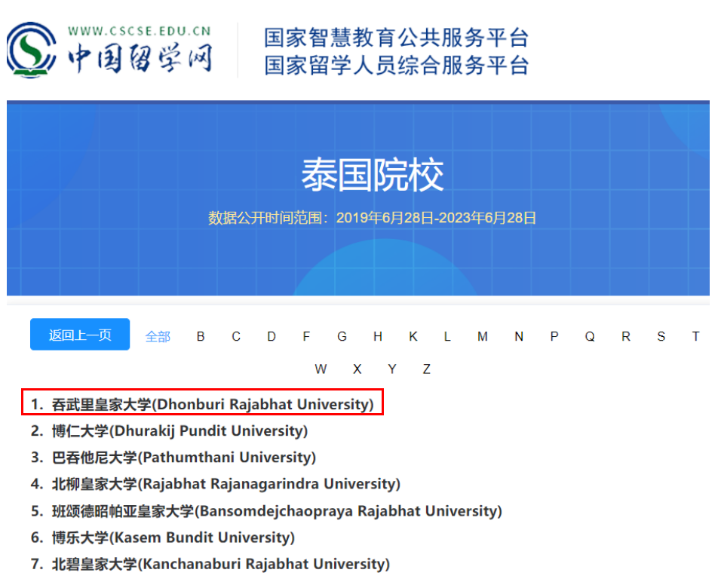Select letter P filter
The image size is (718, 588).
click(x=554, y=336)
